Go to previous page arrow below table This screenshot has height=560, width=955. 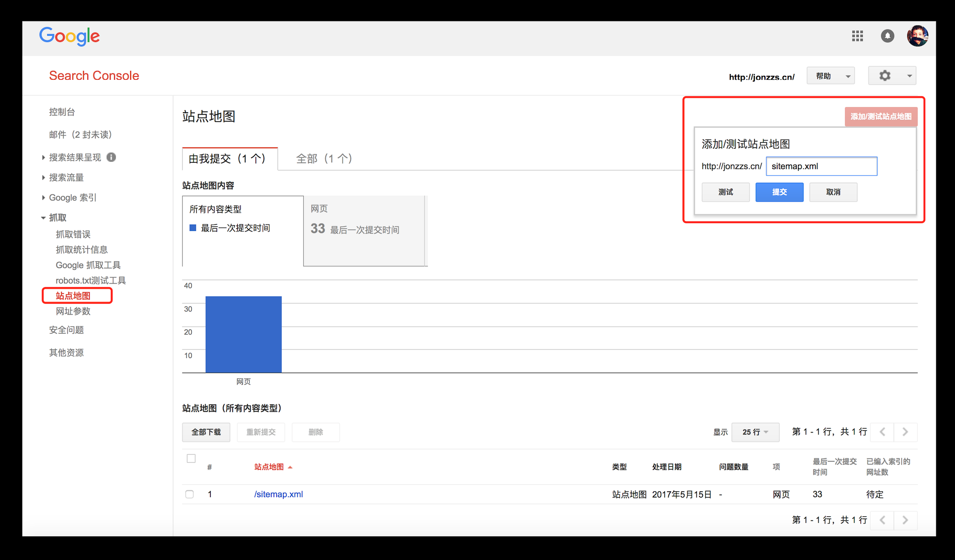pyautogui.click(x=882, y=520)
